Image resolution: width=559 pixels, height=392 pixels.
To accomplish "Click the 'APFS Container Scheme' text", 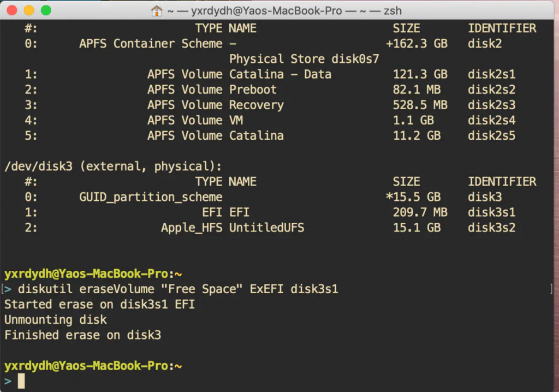I will (x=151, y=44).
